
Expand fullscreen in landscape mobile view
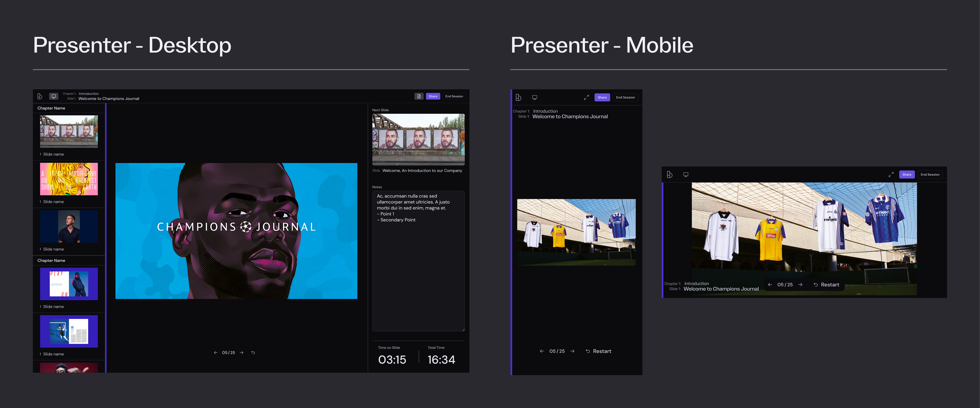click(891, 175)
